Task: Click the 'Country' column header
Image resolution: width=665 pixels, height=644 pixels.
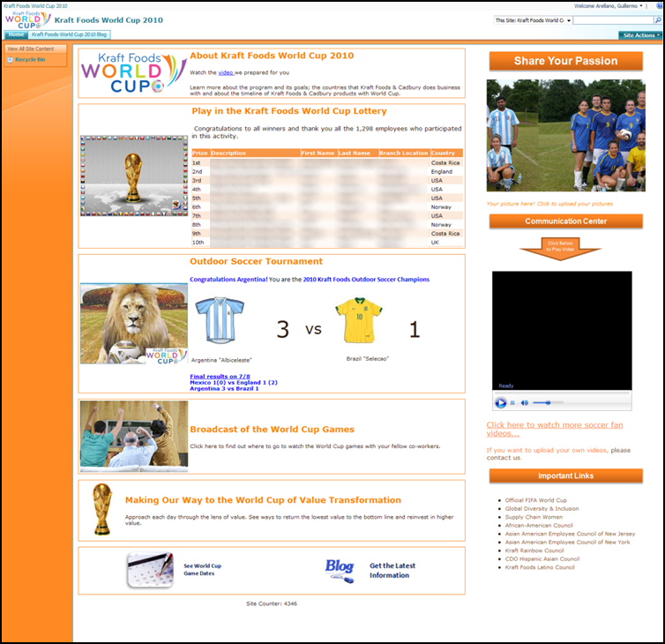Action: click(446, 154)
